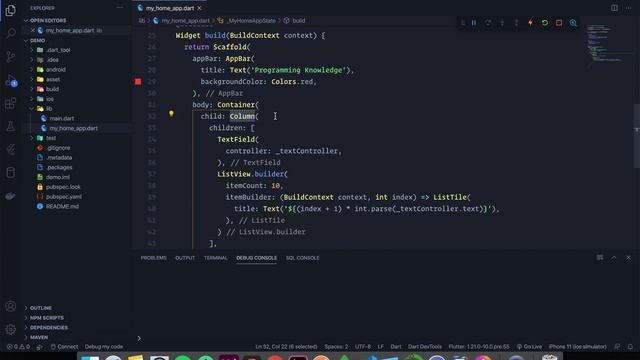
Task: Open the Source Control view
Action: pos(11,56)
